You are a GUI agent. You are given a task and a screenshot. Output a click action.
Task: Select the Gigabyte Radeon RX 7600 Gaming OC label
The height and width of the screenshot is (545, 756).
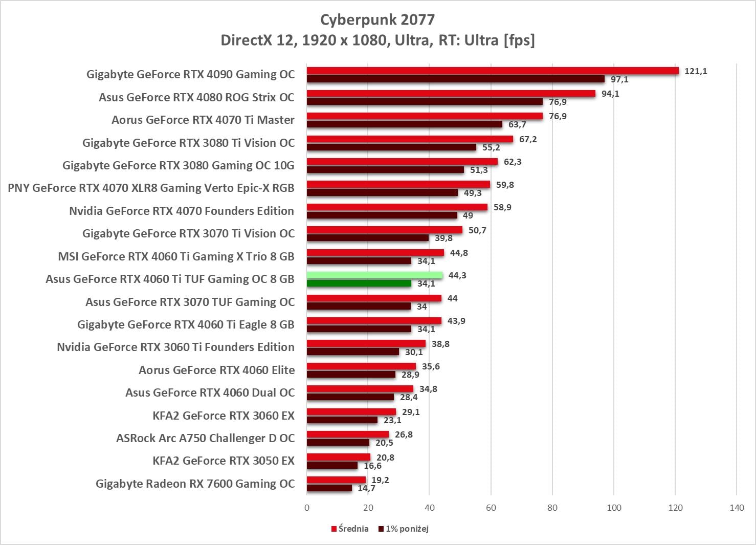195,484
